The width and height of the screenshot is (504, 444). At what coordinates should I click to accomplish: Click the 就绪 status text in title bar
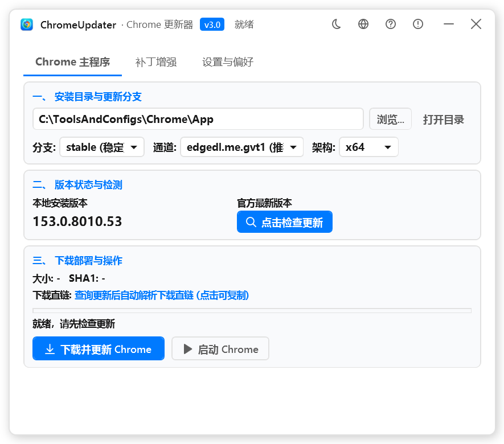[244, 24]
